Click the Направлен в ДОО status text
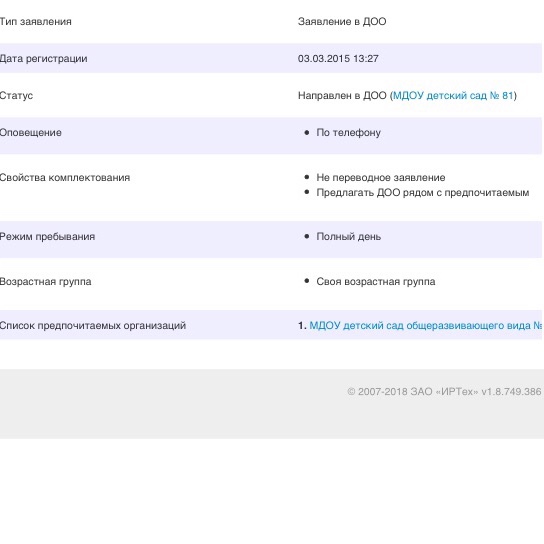 [342, 95]
